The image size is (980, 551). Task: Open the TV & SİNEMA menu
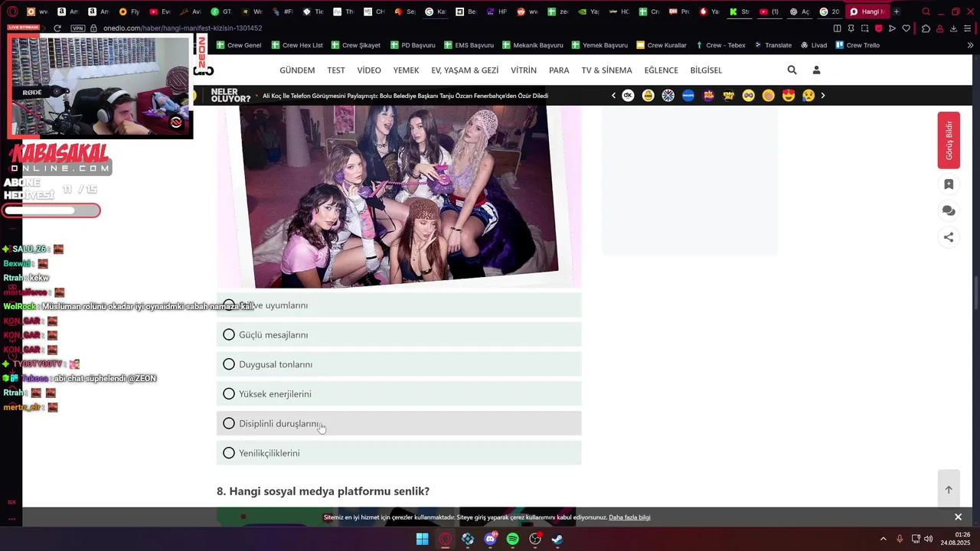pyautogui.click(x=606, y=70)
